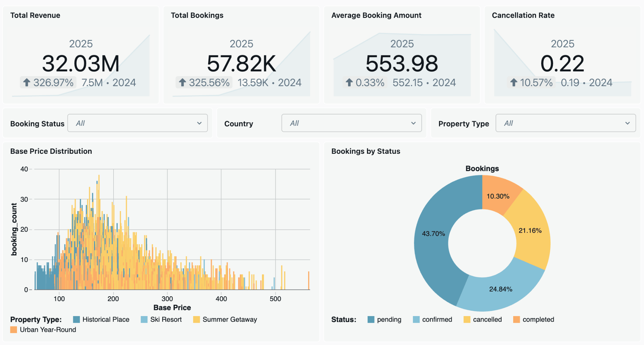The height and width of the screenshot is (345, 644).
Task: Open the Booking Status dropdown
Action: coord(137,123)
